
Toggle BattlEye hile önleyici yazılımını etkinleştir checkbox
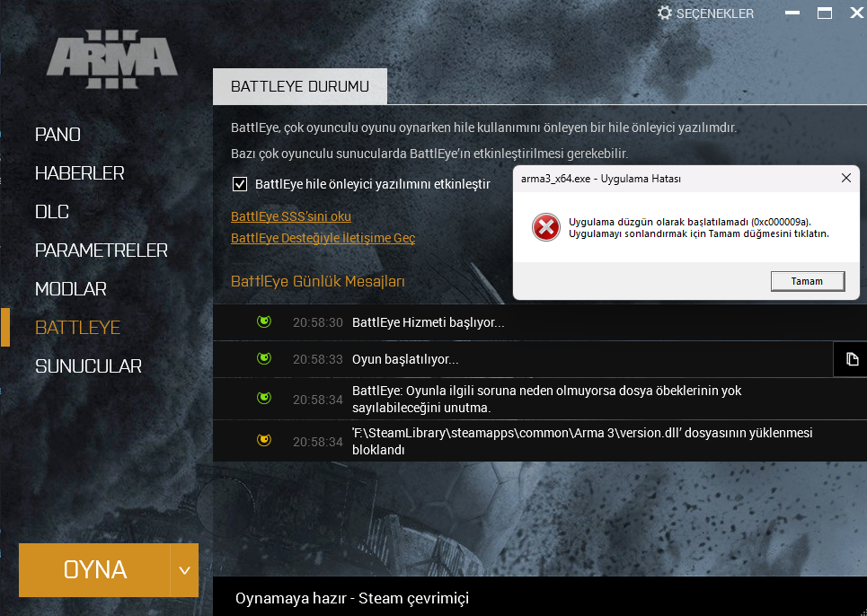239,184
